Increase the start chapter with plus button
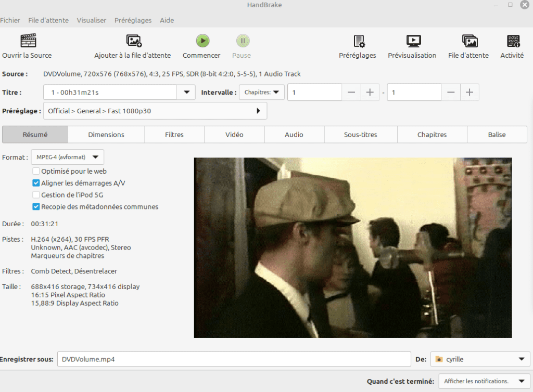The width and height of the screenshot is (533, 392). pos(370,93)
